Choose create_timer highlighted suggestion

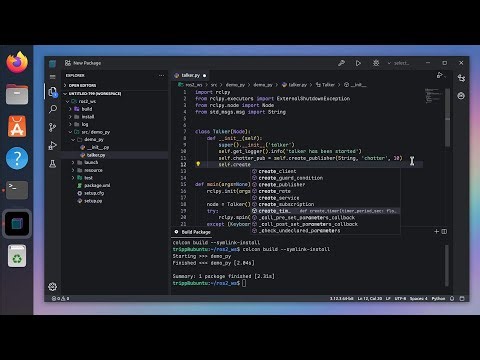pyautogui.click(x=325, y=211)
